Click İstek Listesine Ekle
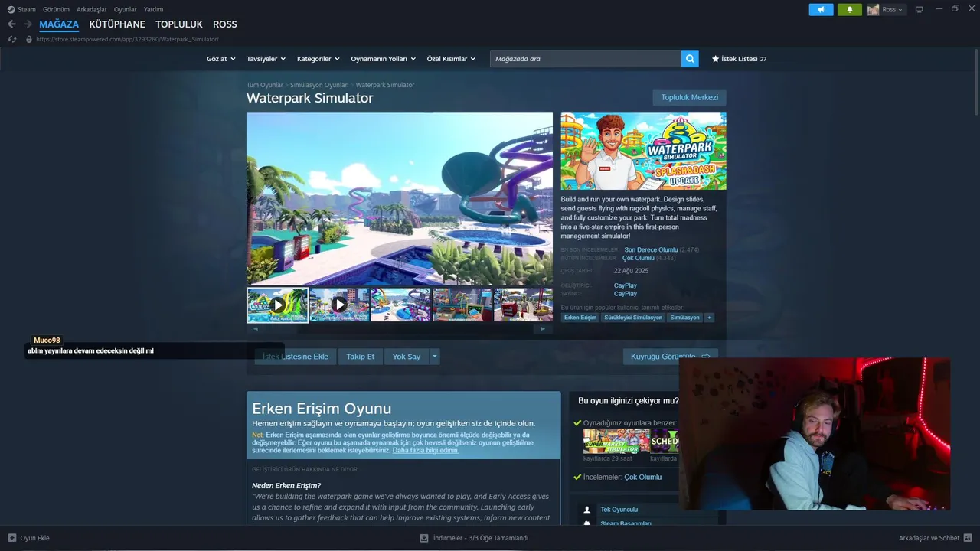Viewport: 980px width, 551px height. [296, 357]
